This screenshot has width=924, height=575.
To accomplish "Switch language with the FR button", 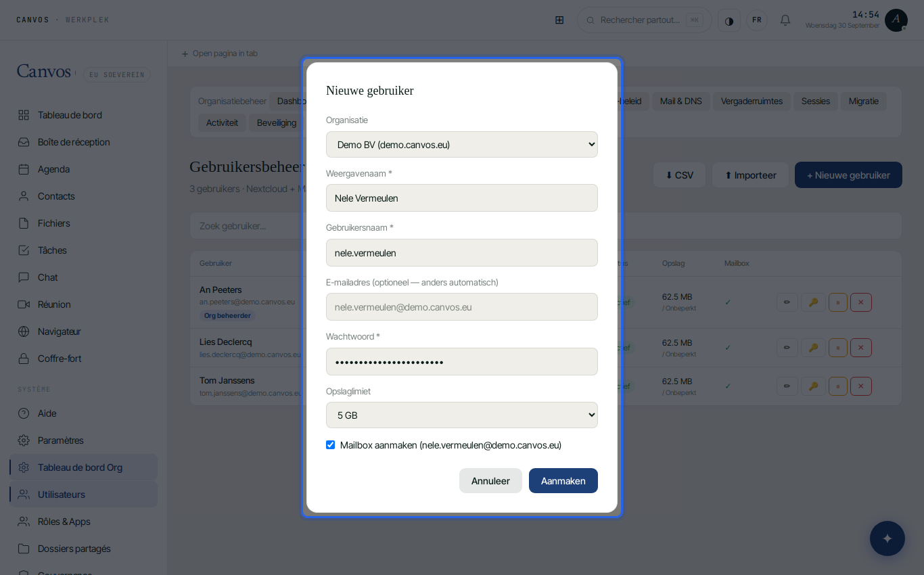I will 757,20.
